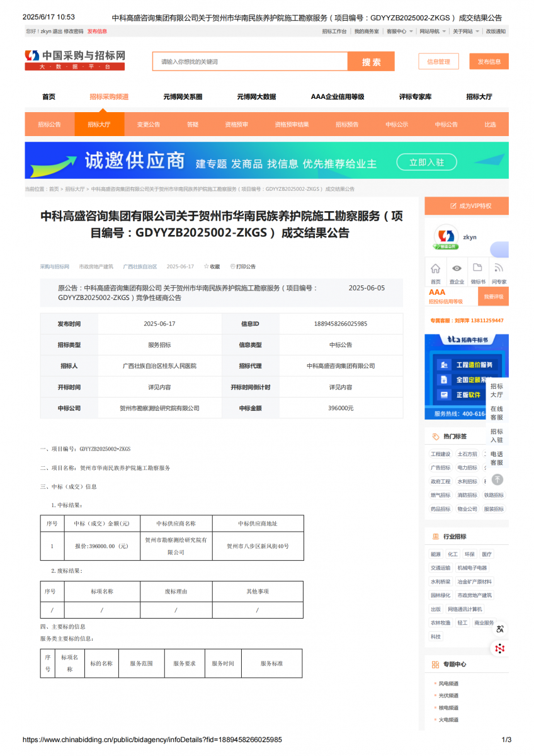Image resolution: width=534 pixels, height=756 pixels.
Task: Select the 电力招标 hot tag
Action: point(467,468)
